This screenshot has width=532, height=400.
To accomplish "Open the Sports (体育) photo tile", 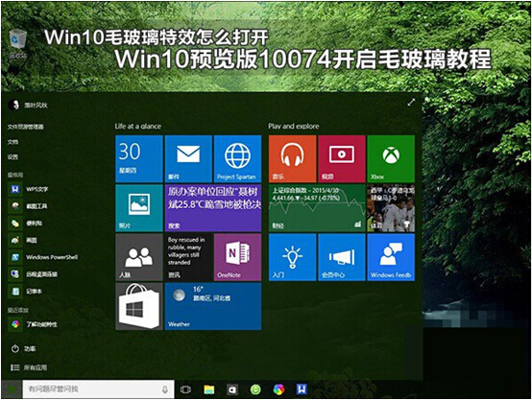I will tap(391, 208).
